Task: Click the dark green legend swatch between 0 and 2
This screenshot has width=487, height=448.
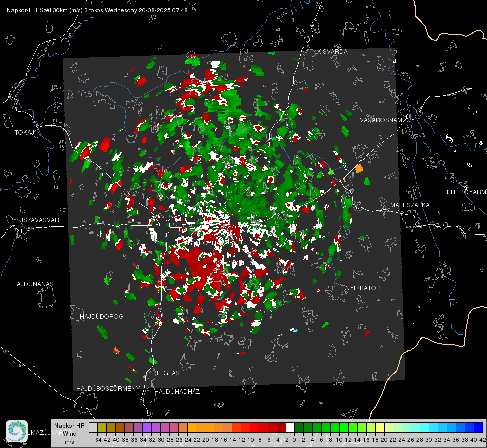Action: [299, 428]
